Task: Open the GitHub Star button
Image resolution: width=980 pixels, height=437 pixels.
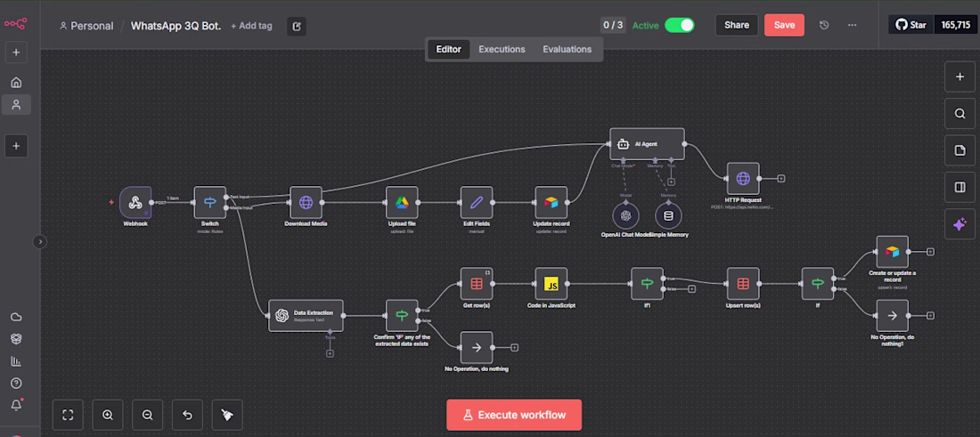Action: click(x=911, y=25)
